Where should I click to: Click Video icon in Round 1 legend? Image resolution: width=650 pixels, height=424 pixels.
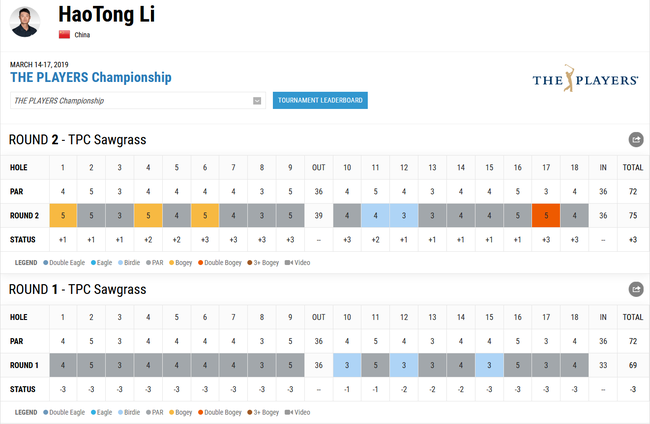[x=289, y=412]
